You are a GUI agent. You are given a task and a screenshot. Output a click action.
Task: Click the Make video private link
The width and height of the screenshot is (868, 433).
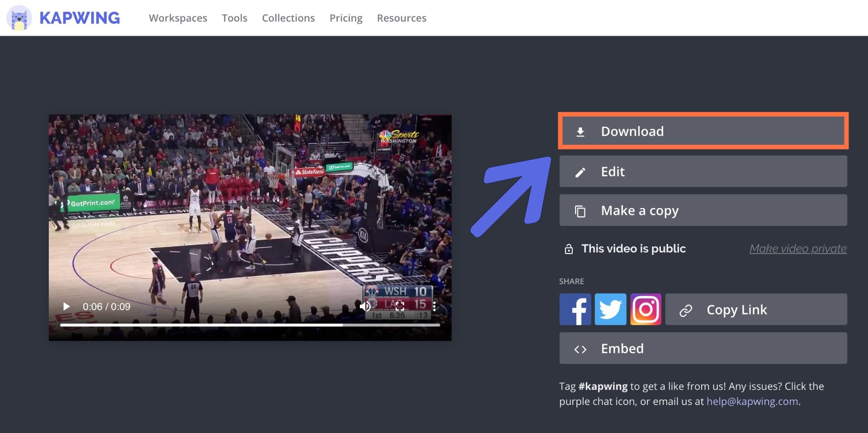(798, 249)
